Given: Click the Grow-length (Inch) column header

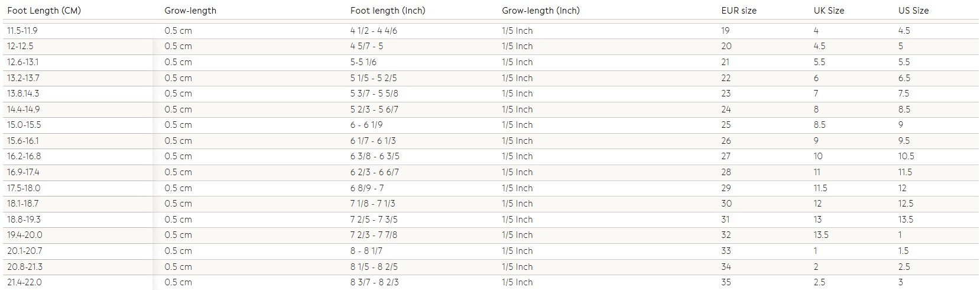Looking at the screenshot, I should 541,11.
